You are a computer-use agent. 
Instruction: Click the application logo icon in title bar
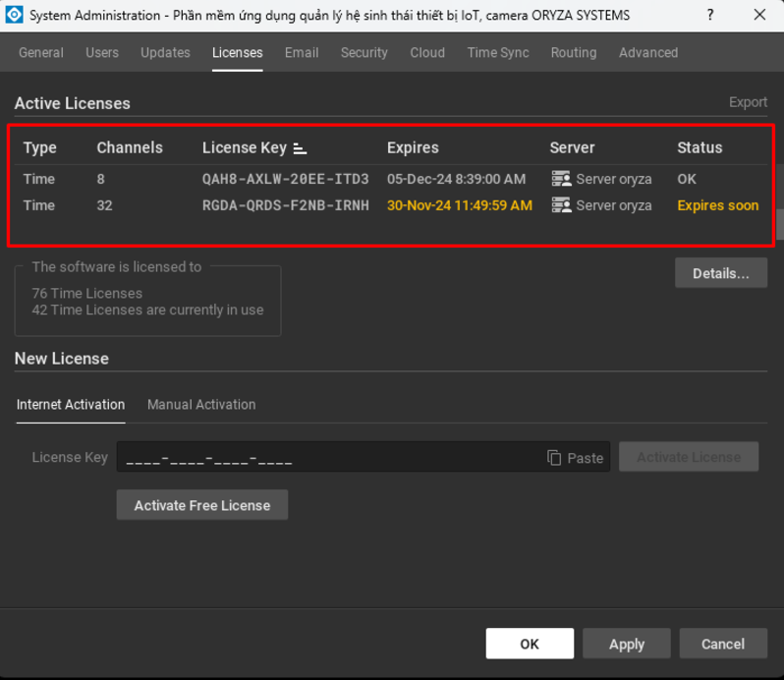coord(14,15)
